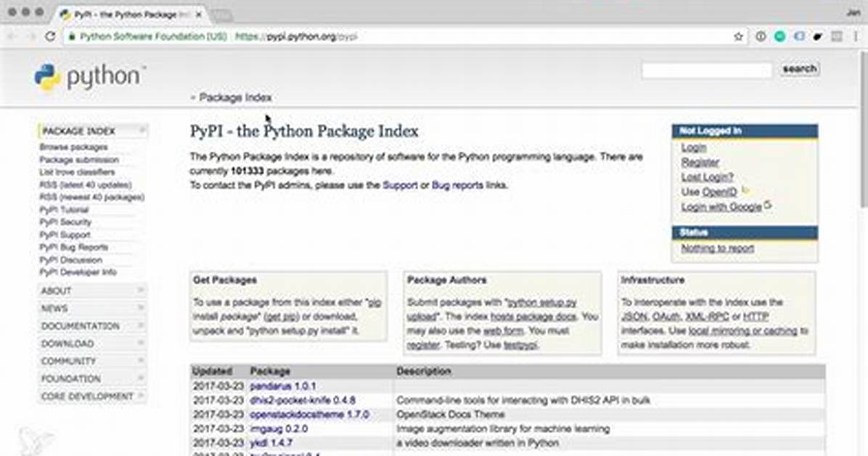868x456 pixels.
Task: Open the JSON interface link
Action: click(x=634, y=317)
